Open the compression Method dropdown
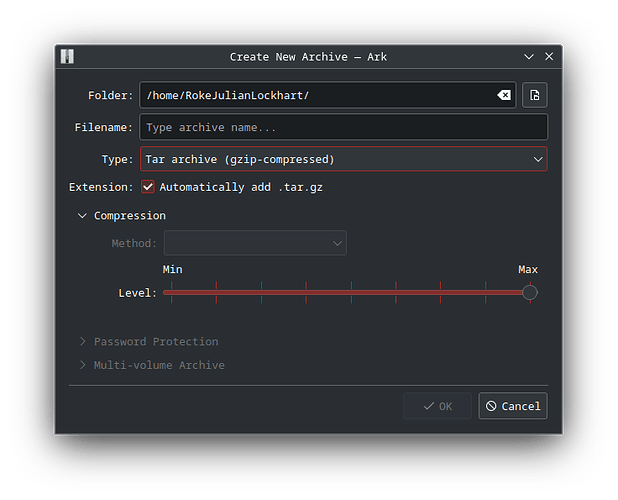The height and width of the screenshot is (500, 618). click(255, 243)
